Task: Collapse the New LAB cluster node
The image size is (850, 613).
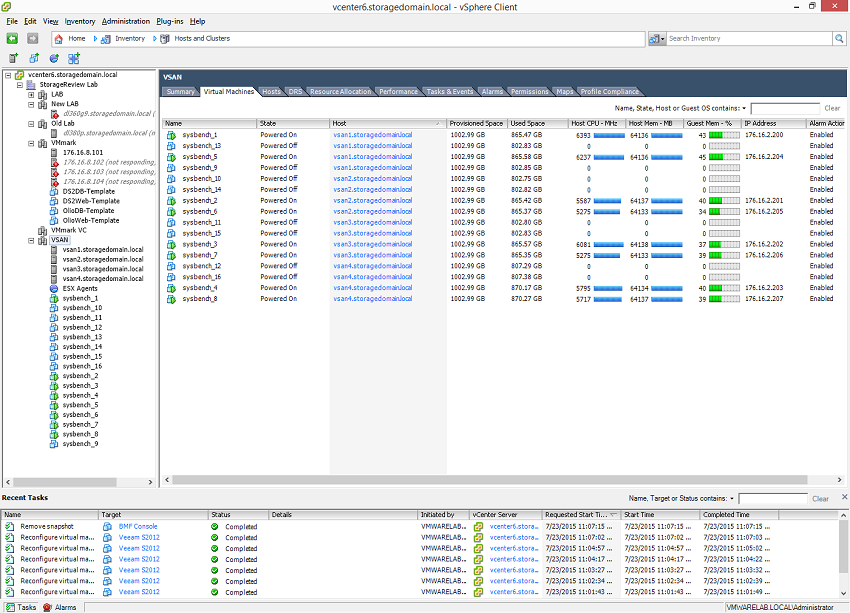Action: pyautogui.click(x=31, y=104)
